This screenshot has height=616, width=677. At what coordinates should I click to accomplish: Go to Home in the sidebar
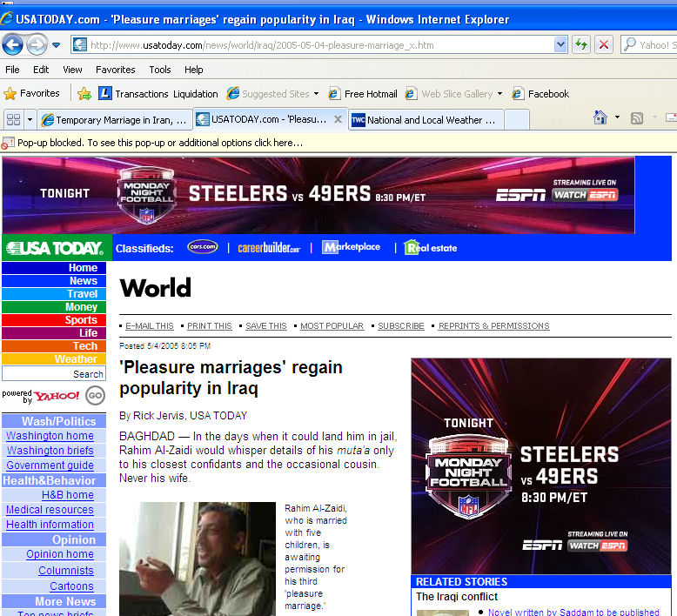54,268
